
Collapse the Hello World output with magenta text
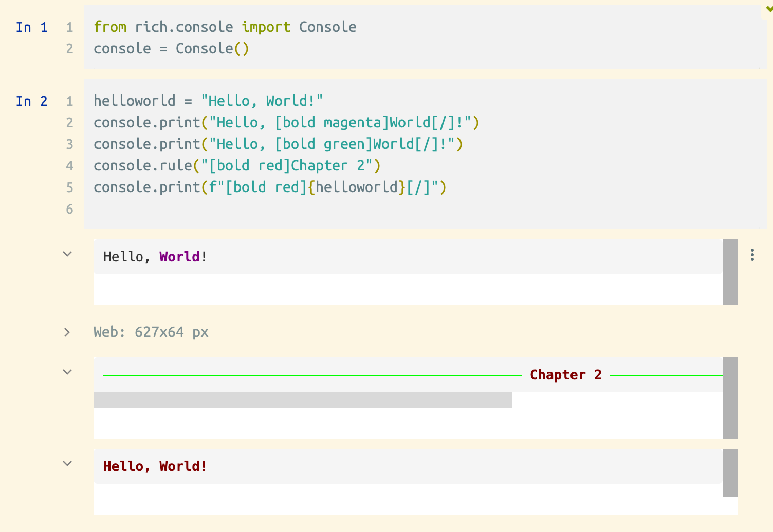point(67,254)
